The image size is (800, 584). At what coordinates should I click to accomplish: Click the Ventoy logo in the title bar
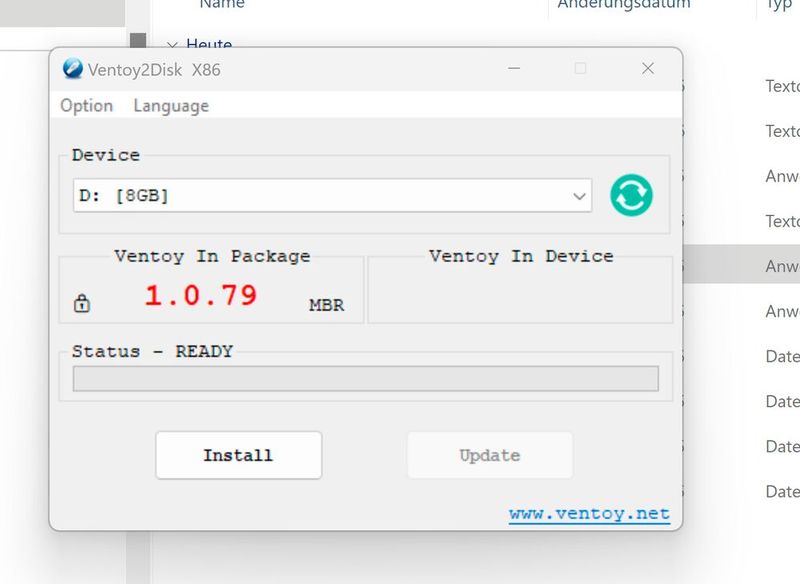point(71,68)
